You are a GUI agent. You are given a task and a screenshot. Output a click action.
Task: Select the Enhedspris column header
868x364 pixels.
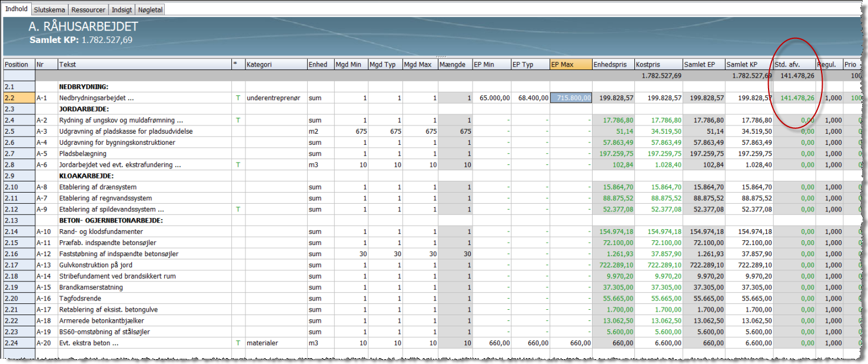(613, 64)
